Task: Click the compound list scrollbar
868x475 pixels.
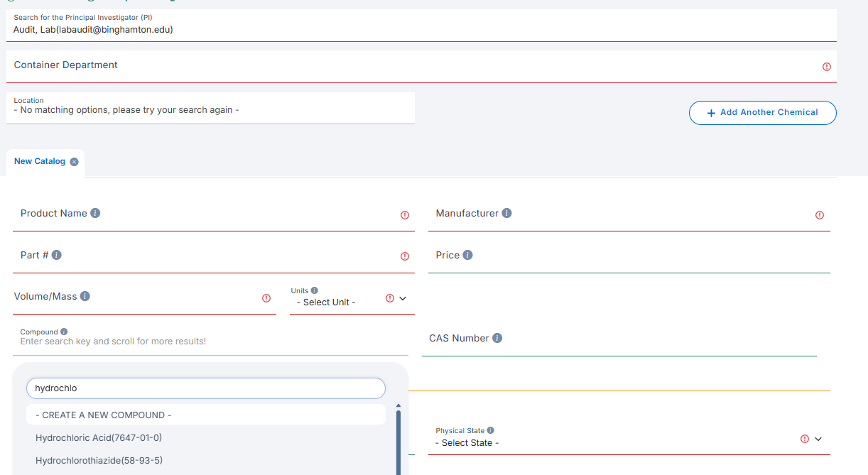Action: pyautogui.click(x=398, y=442)
